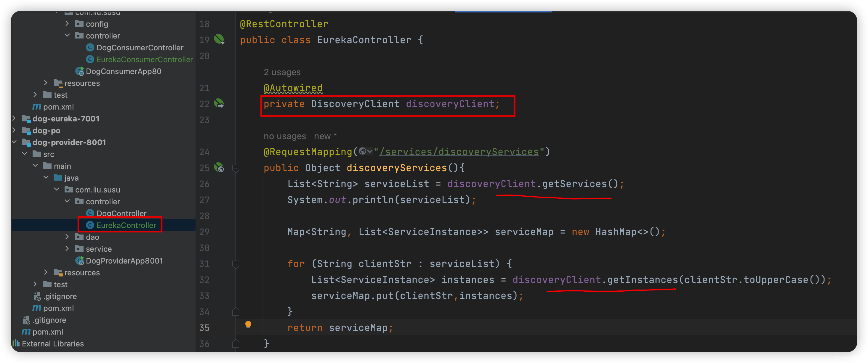Click the External Libraries icon
This screenshot has height=363, width=868.
tap(16, 343)
